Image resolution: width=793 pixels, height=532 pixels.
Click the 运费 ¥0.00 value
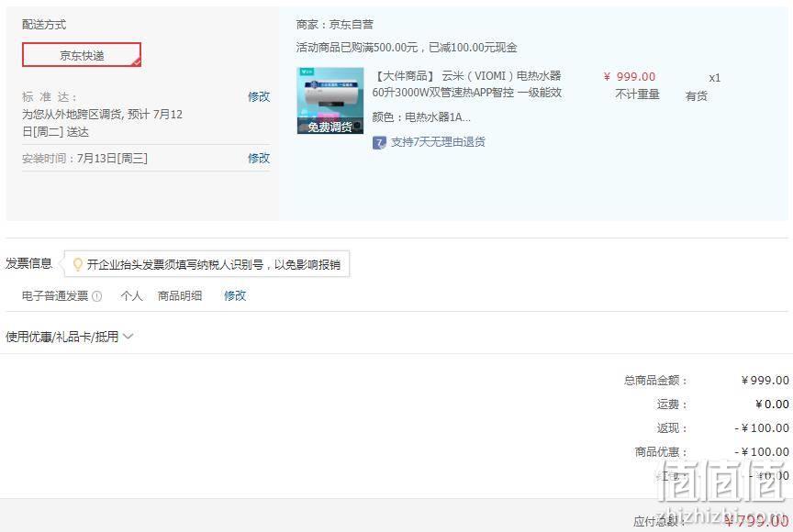[x=772, y=405]
